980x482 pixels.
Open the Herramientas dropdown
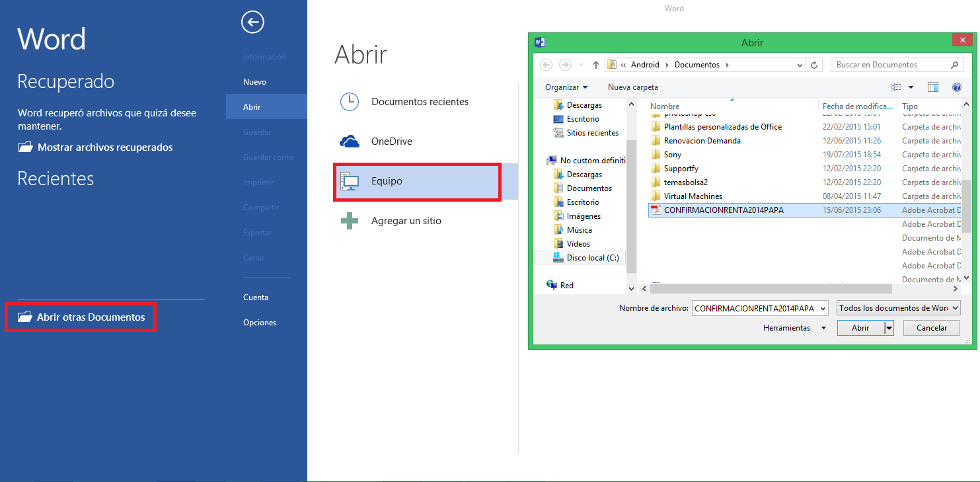click(x=794, y=328)
